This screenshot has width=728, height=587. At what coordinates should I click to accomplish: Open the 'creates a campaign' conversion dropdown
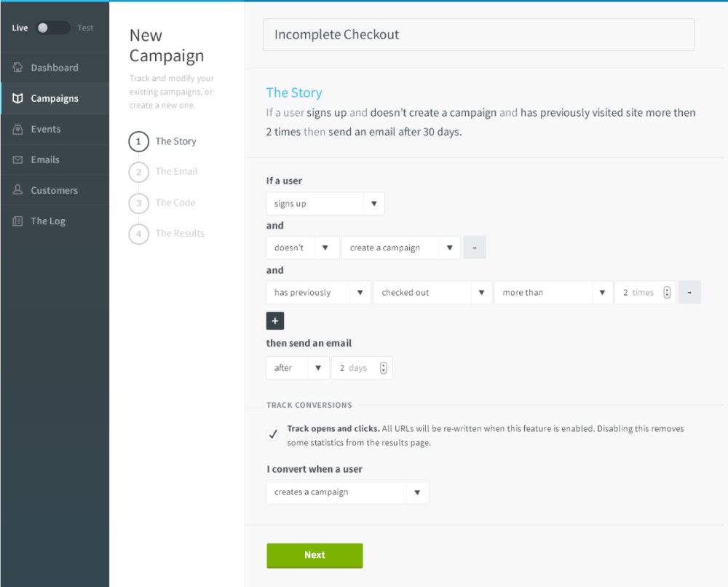[x=347, y=492]
